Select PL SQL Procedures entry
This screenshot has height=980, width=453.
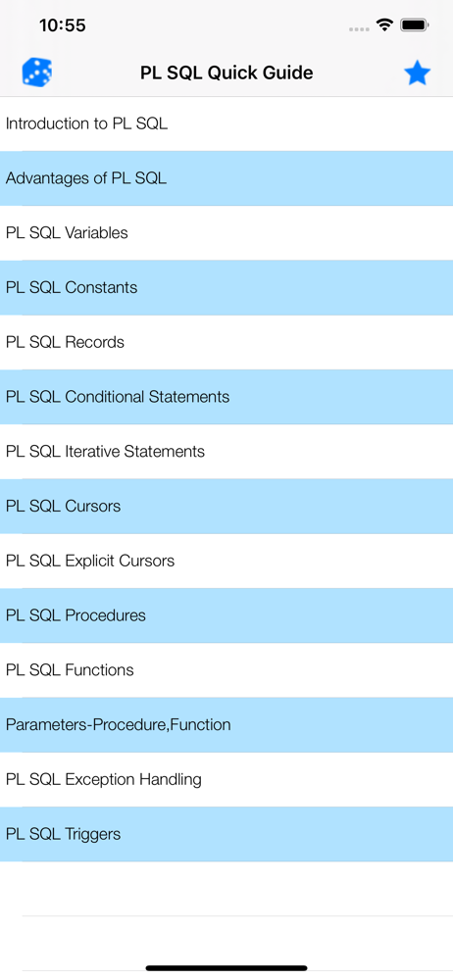226,615
